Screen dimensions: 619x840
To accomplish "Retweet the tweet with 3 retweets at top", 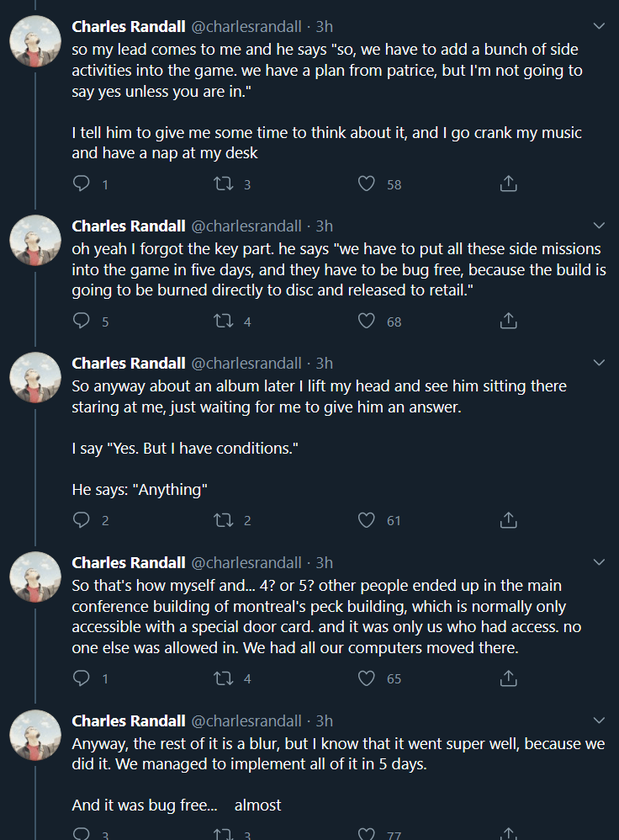I will click(x=224, y=184).
